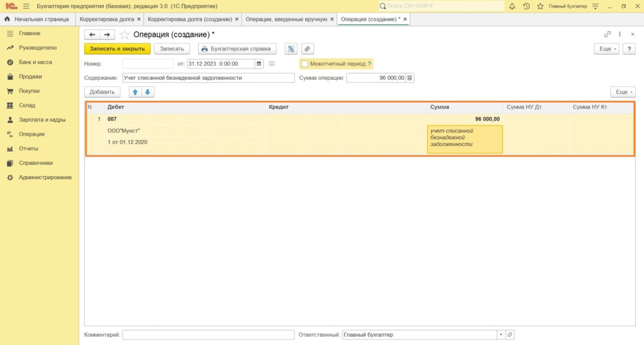This screenshot has height=345, width=644.
Task: Open calendar picker for the date field
Action: [259, 63]
